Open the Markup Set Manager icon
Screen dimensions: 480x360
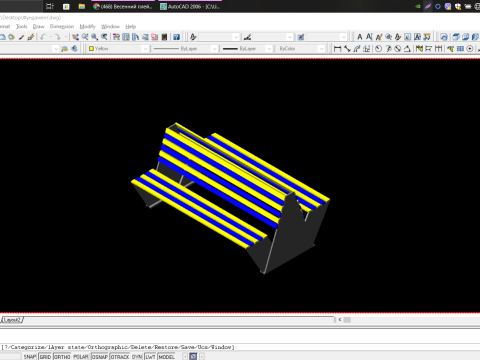155,37
